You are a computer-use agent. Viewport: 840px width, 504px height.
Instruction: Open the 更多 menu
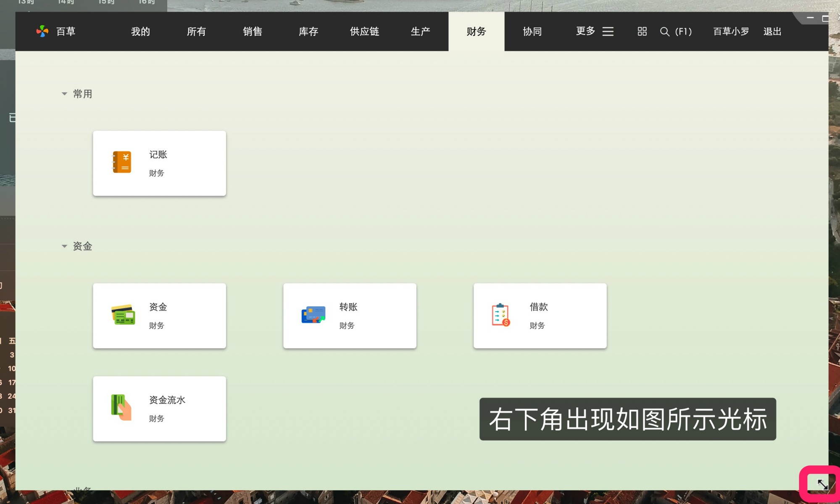[585, 31]
